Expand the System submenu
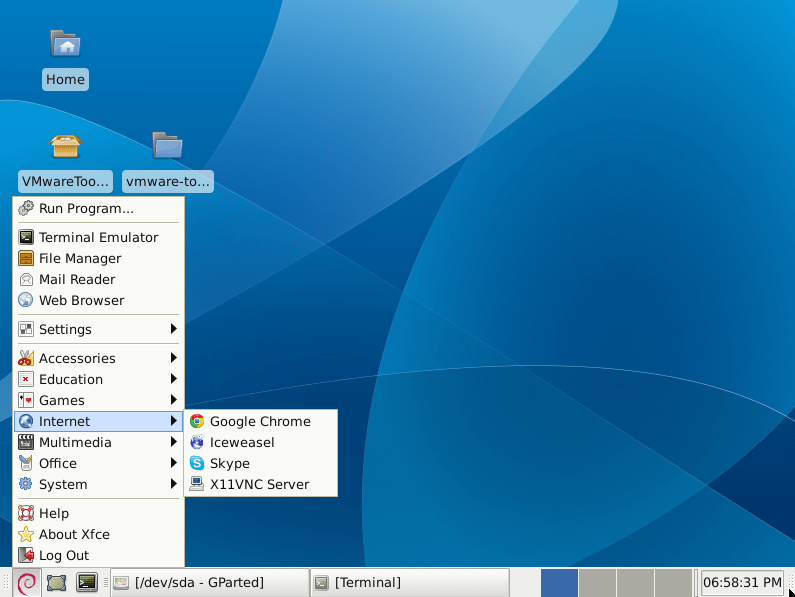Viewport: 795px width, 597px height. click(x=98, y=484)
